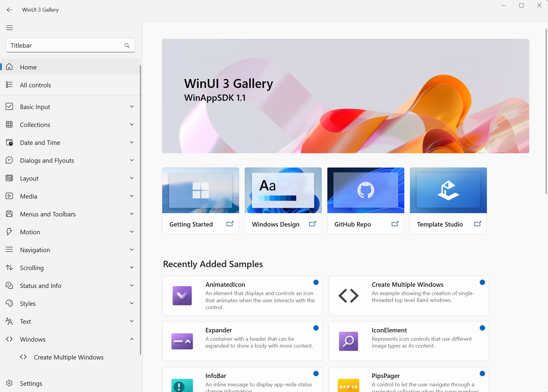The image size is (548, 392).
Task: Click the Settings gear icon
Action: [9, 383]
